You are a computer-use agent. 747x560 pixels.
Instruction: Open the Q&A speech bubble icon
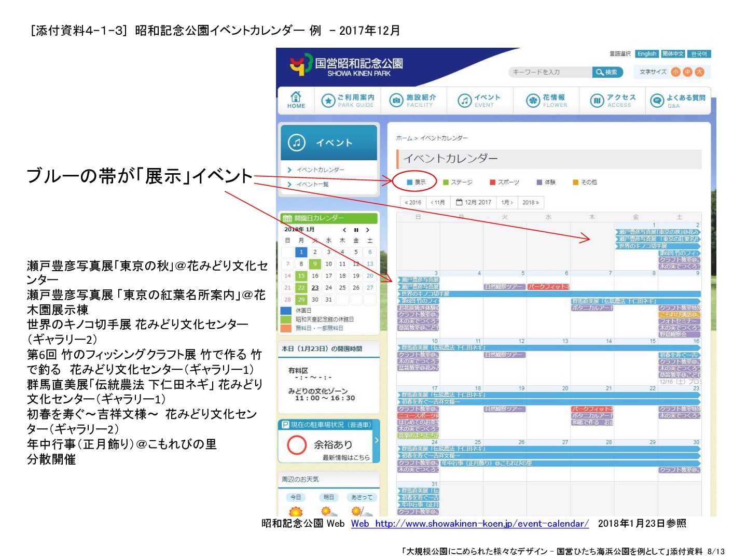coord(657,101)
